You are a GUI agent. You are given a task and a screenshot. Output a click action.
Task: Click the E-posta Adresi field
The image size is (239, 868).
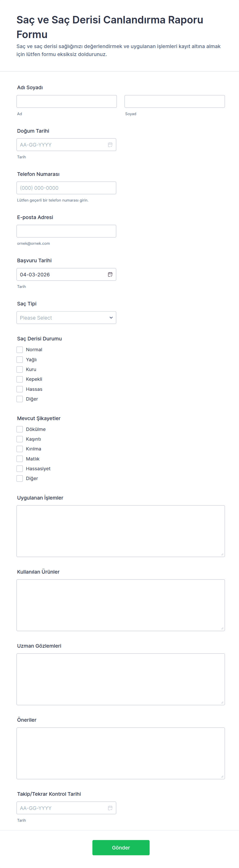pos(66,231)
